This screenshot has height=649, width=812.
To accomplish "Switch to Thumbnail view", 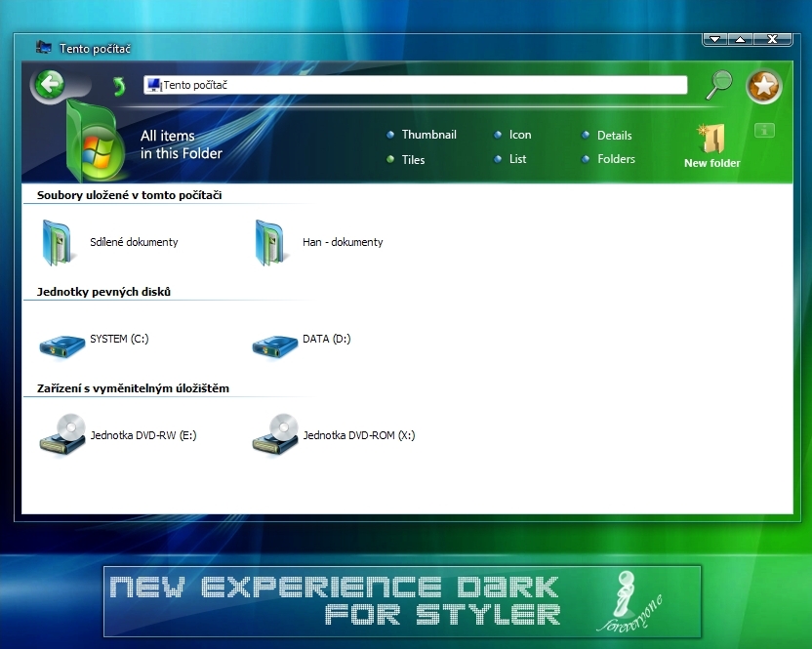I will (422, 135).
